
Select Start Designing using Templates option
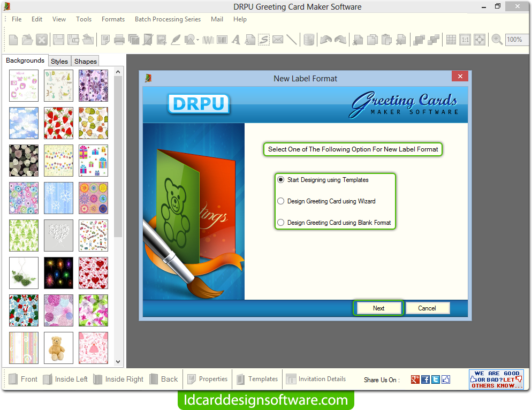pyautogui.click(x=281, y=180)
